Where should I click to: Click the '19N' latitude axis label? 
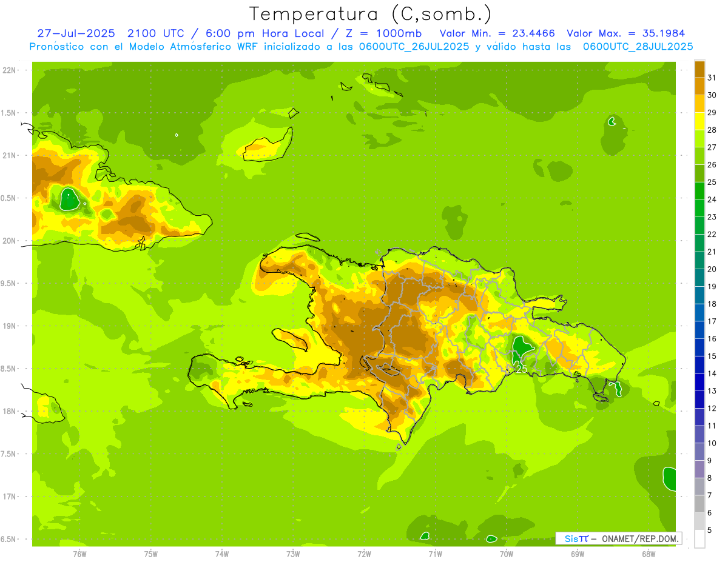(x=9, y=326)
